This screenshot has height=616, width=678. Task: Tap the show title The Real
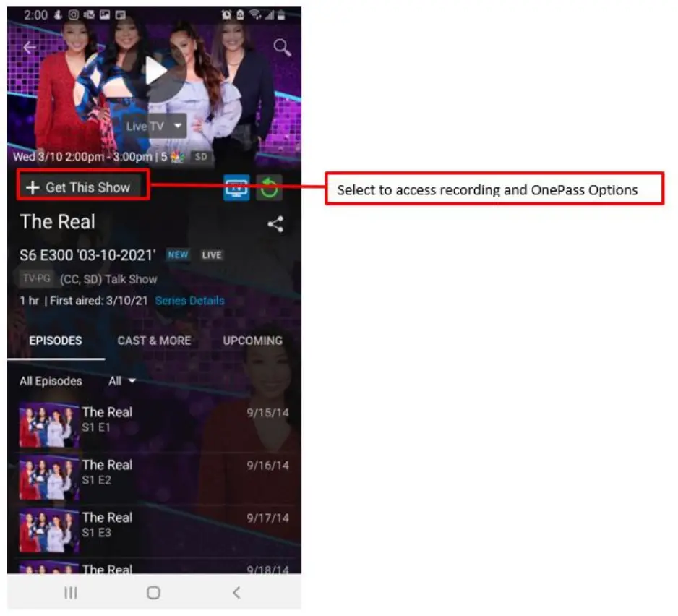[58, 222]
